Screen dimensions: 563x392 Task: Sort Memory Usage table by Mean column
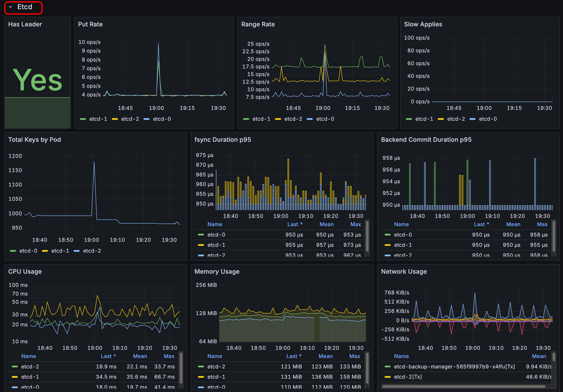(x=325, y=356)
